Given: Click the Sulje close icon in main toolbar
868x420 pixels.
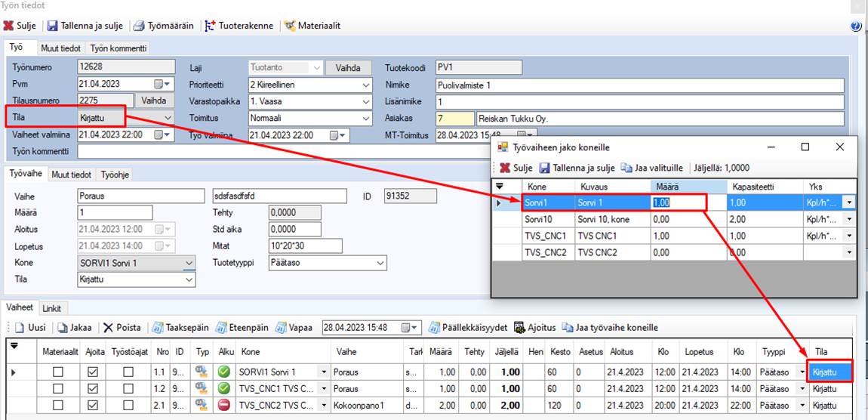Looking at the screenshot, I should click(x=8, y=26).
